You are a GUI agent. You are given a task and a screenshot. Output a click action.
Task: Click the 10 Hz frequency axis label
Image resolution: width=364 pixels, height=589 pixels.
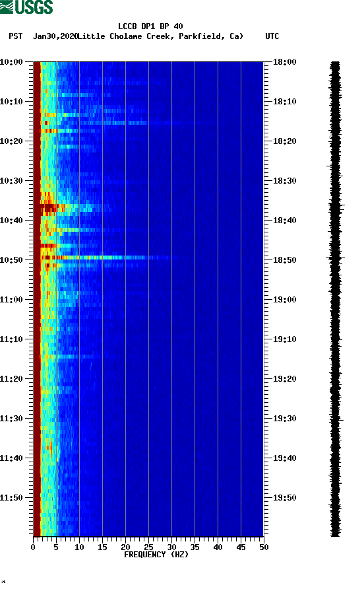pos(79,547)
